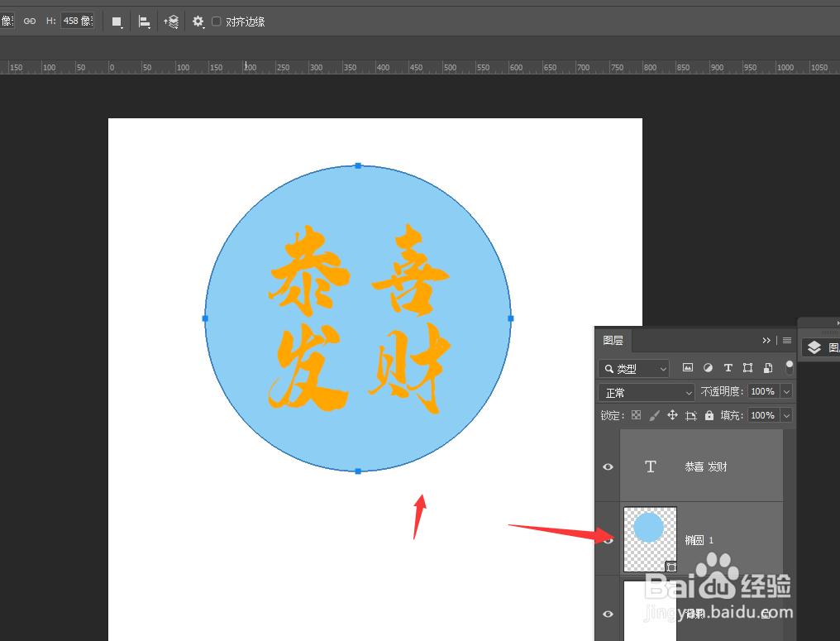This screenshot has width=840, height=641.
Task: Click the top anchor point of ellipse
Action: click(358, 165)
